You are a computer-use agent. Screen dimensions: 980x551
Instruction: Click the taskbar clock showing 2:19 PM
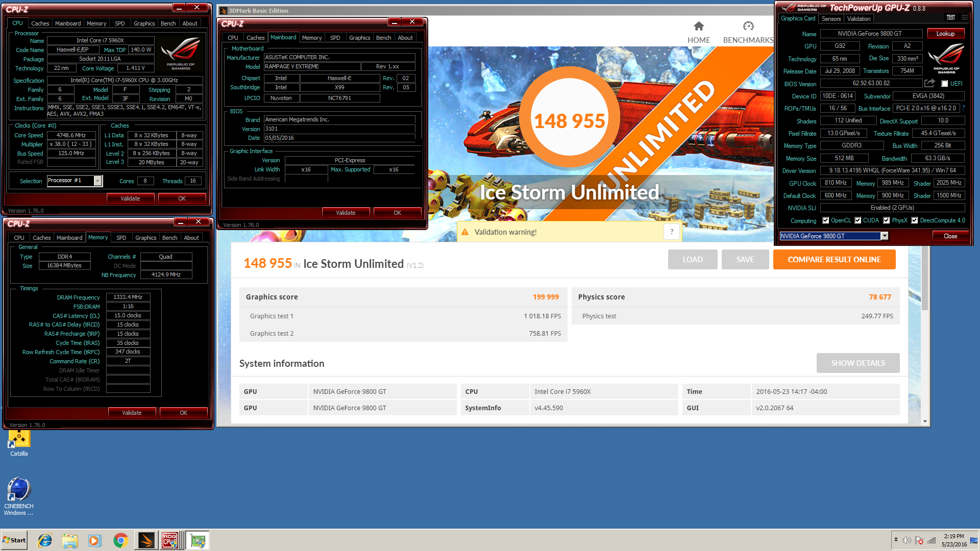pyautogui.click(x=954, y=540)
